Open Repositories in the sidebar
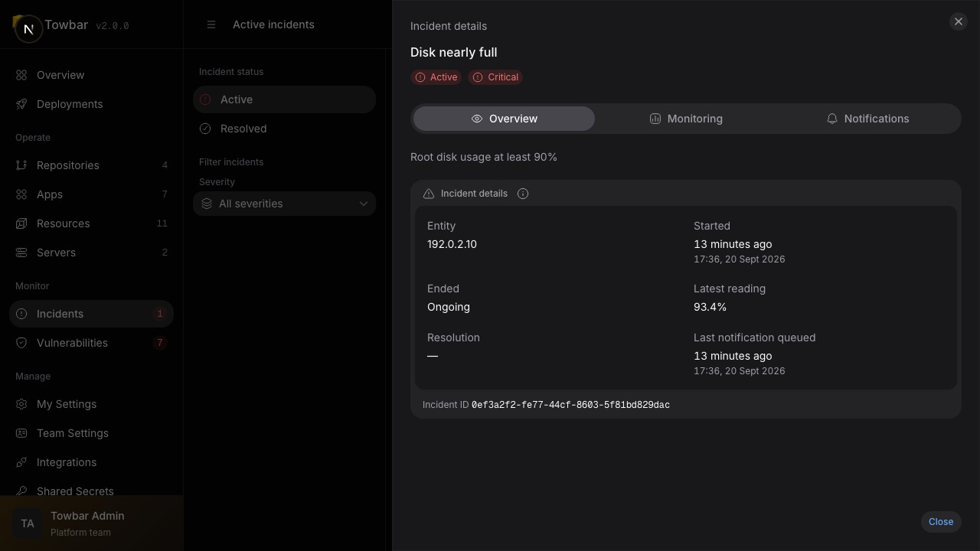Viewport: 980px width, 551px height. (x=91, y=165)
